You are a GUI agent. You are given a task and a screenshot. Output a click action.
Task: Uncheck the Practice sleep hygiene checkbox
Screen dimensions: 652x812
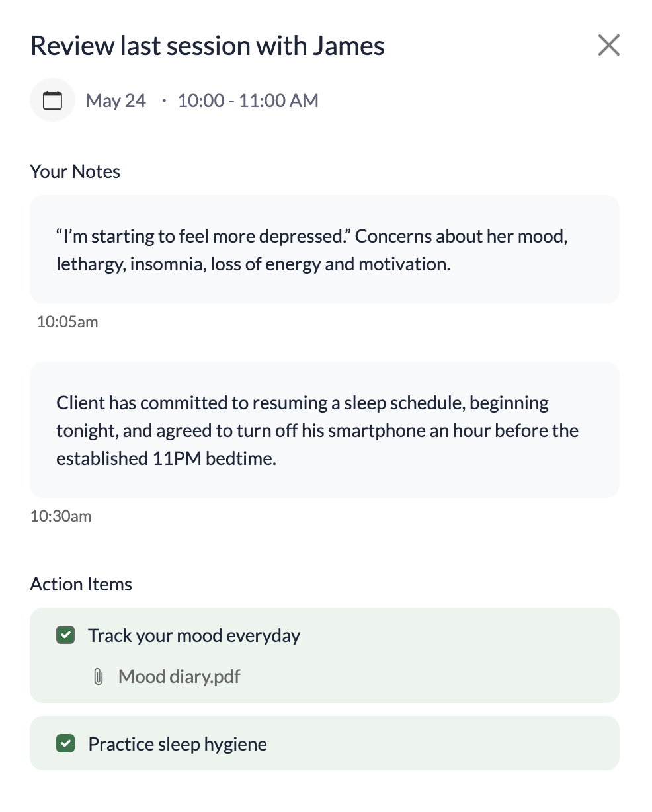[x=65, y=744]
